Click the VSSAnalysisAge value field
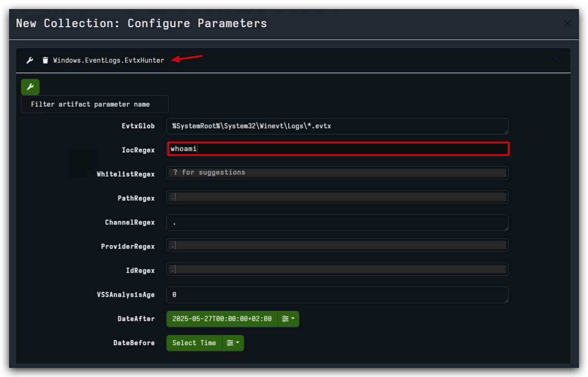This screenshot has width=588, height=377. (338, 295)
